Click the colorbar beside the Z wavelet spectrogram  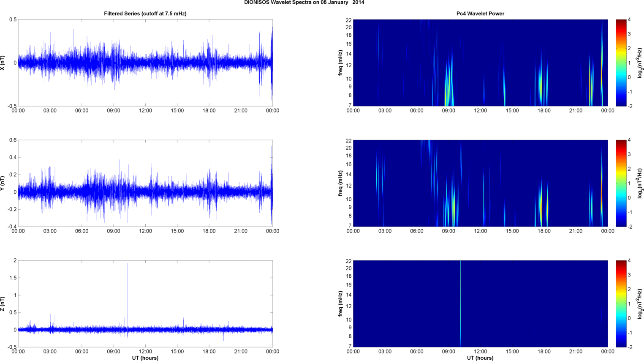(x=621, y=304)
